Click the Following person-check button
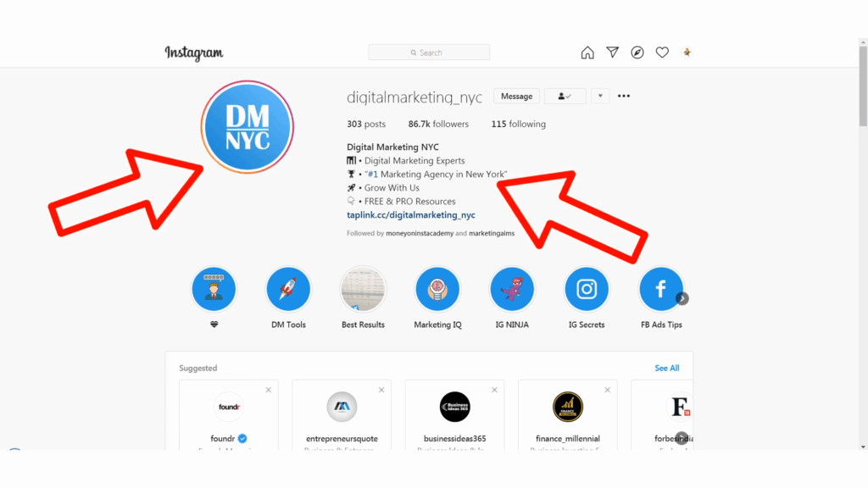 click(x=565, y=97)
